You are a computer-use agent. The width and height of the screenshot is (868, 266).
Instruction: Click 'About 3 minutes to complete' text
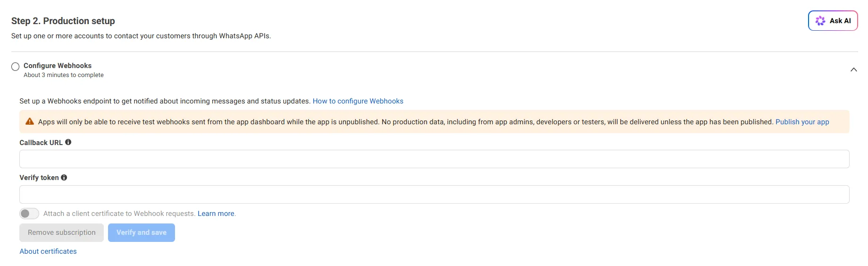(x=64, y=75)
